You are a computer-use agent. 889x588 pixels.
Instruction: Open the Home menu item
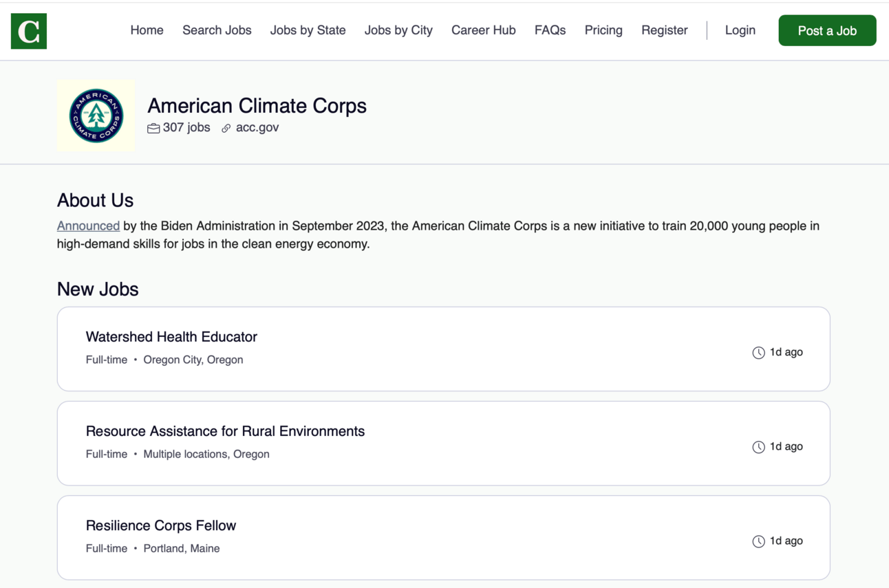[147, 30]
